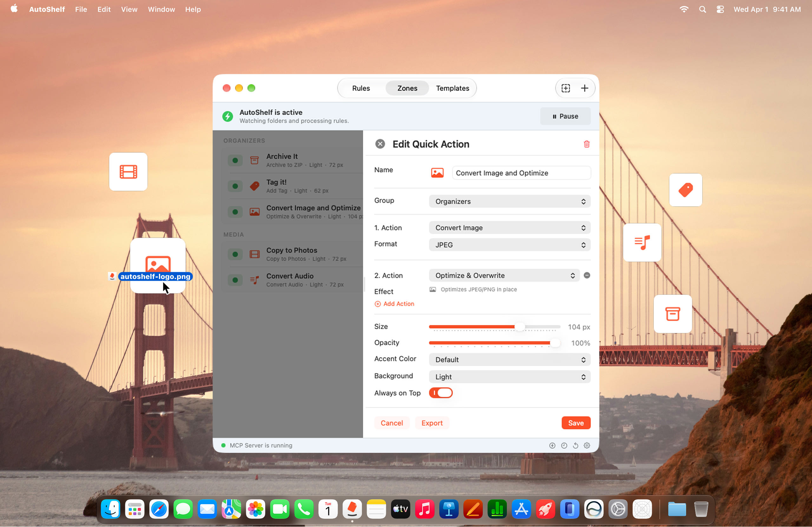
Task: Click the add zone selection icon in toolbar
Action: click(x=566, y=88)
